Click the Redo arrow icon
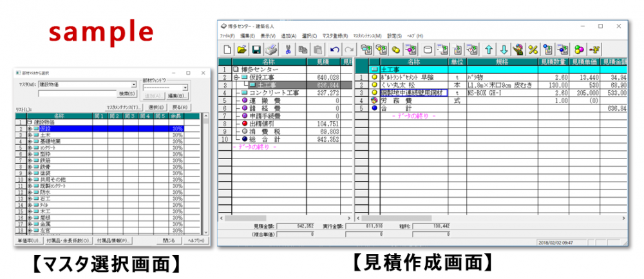The width and height of the screenshot is (644, 279). point(349,50)
